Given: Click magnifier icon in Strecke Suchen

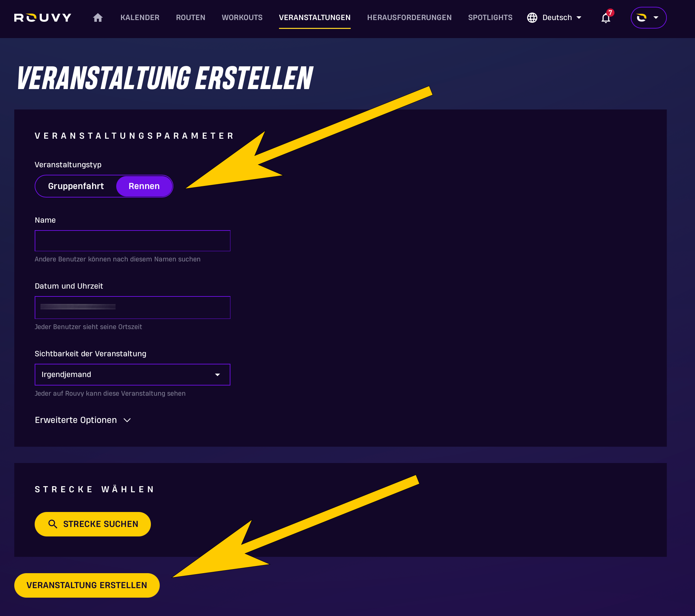Looking at the screenshot, I should pyautogui.click(x=53, y=524).
